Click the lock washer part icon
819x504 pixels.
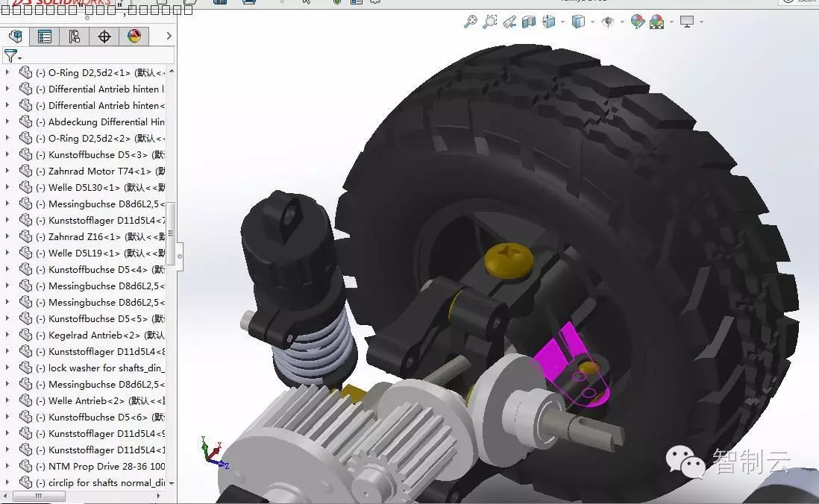25,368
